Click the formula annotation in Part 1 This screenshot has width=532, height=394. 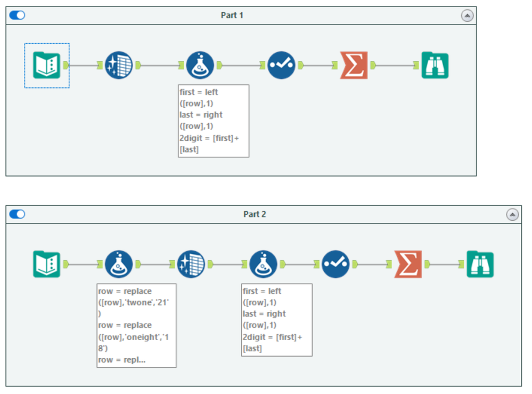(x=214, y=121)
